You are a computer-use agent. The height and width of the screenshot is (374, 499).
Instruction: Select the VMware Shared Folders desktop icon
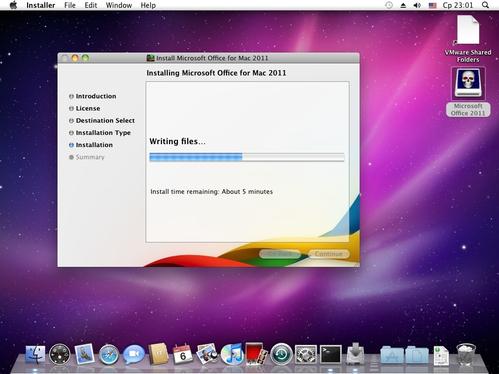(x=468, y=30)
